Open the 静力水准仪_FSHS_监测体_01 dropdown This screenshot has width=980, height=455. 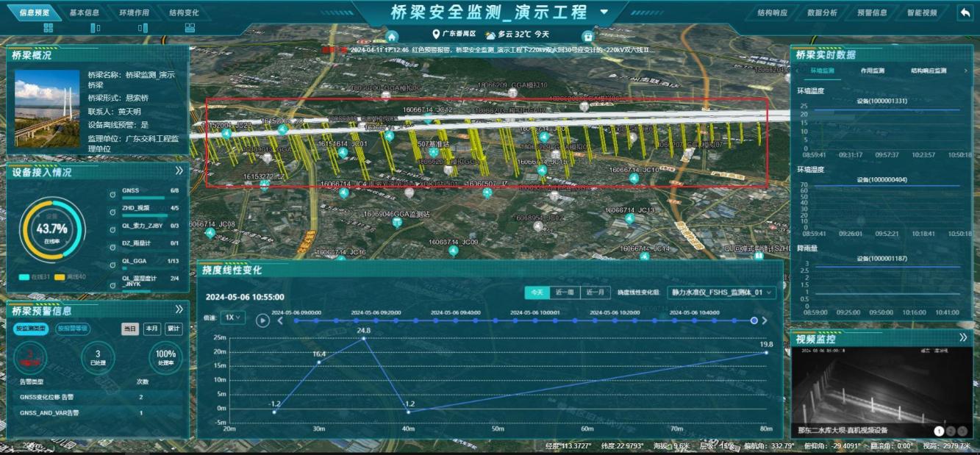[x=722, y=293]
